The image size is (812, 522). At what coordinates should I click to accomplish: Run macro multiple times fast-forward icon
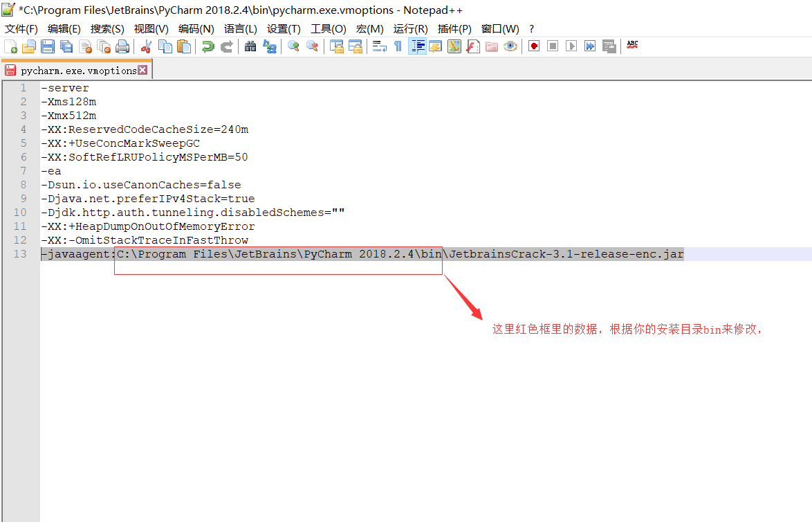(590, 46)
